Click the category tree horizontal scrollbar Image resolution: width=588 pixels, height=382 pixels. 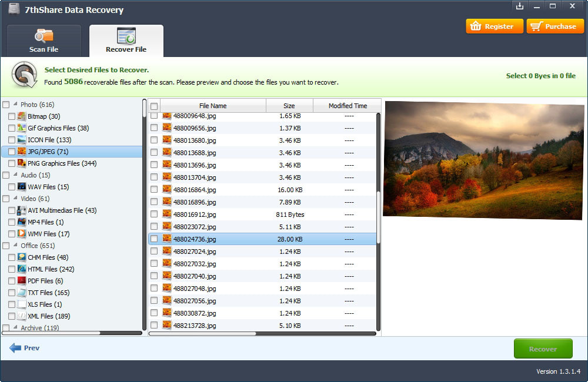(x=72, y=333)
